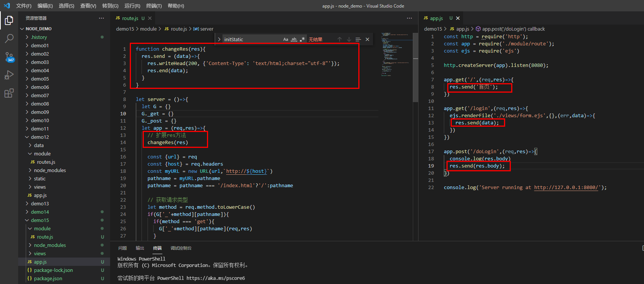Close the route.js editor tab
The height and width of the screenshot is (284, 644).
point(150,18)
